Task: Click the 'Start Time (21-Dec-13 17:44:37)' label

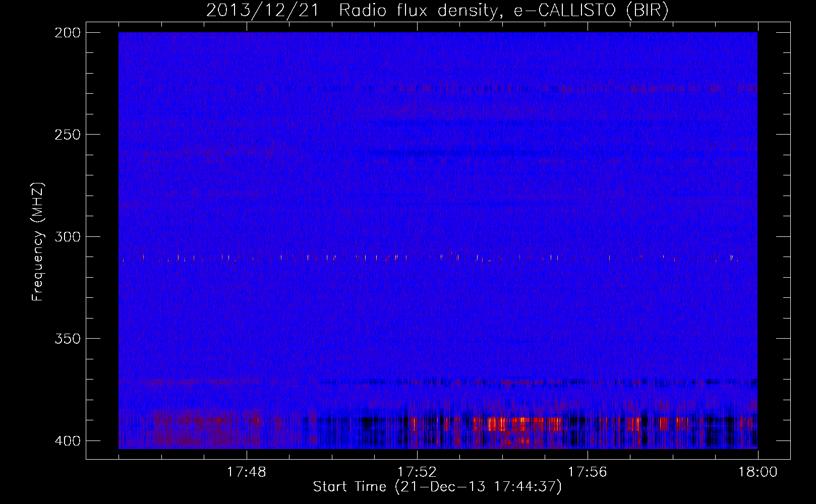Action: [x=437, y=487]
